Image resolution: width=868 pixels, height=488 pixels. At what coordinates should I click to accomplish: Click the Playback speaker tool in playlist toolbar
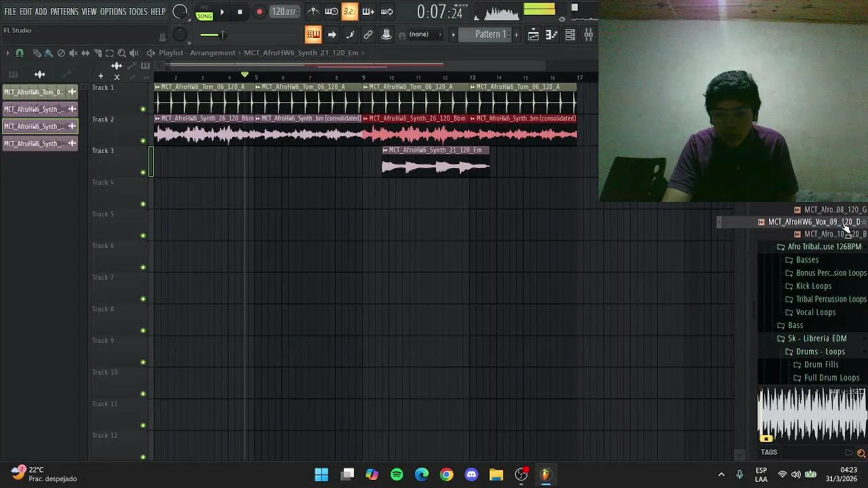(134, 53)
